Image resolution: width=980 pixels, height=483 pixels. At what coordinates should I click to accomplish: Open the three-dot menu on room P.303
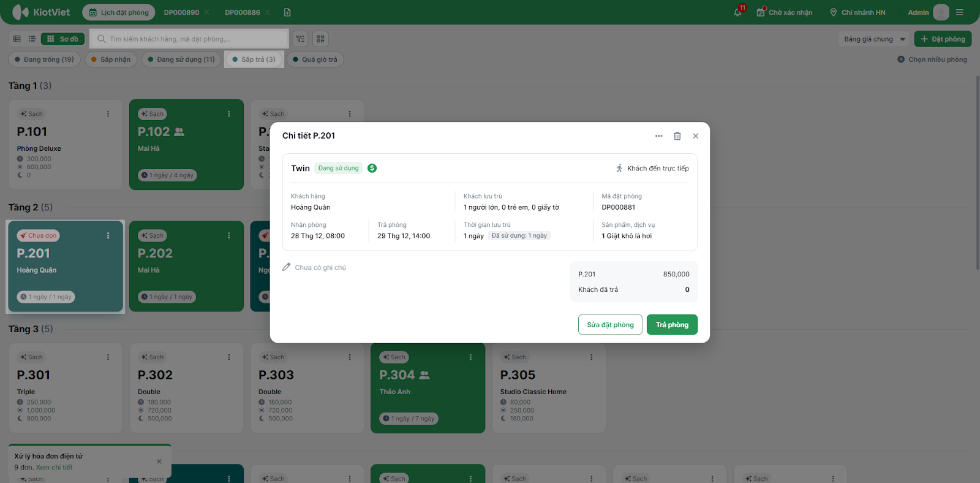[x=350, y=357]
